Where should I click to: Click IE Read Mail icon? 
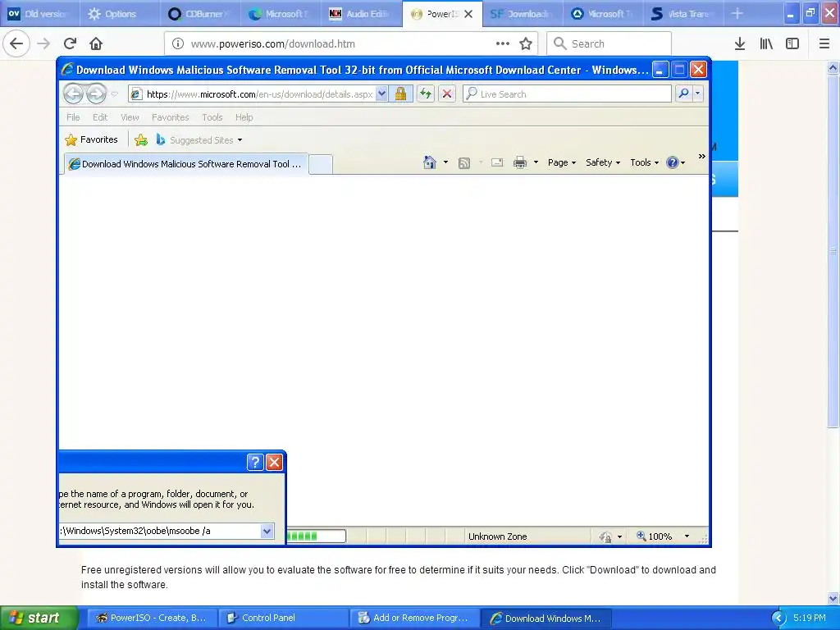tap(497, 162)
